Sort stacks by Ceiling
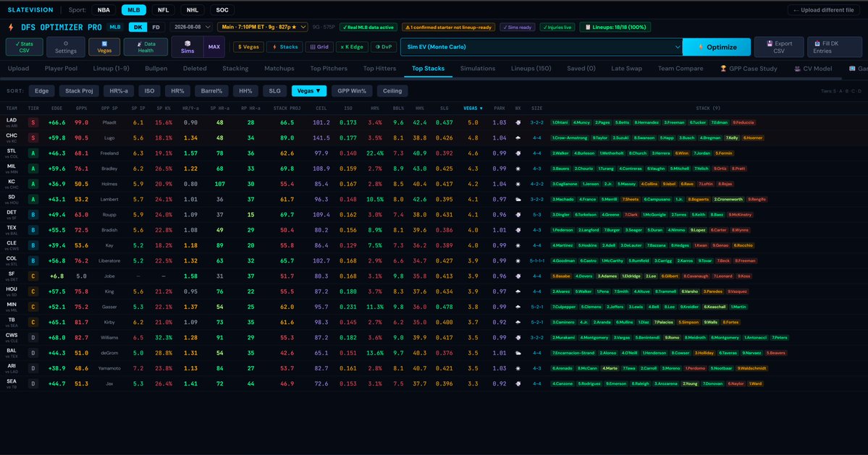868x455 pixels. click(392, 90)
